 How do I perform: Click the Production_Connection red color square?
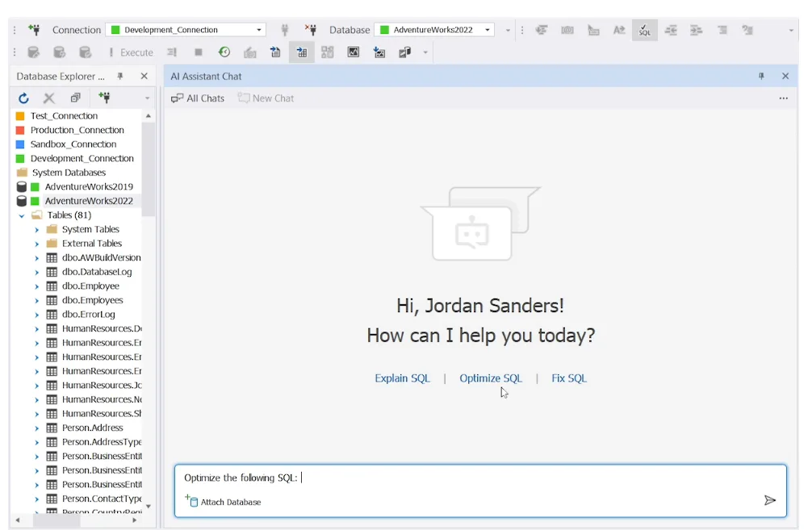tap(20, 130)
